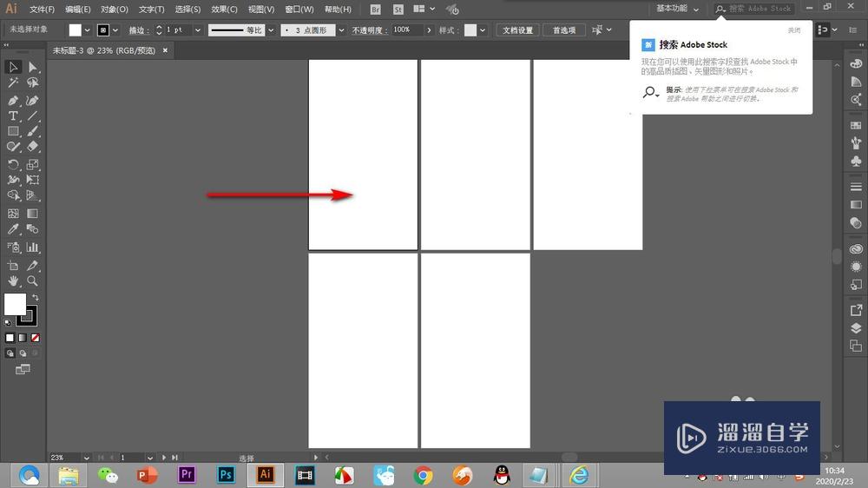Open the 文件(F) menu
This screenshot has height=488, width=868.
42,10
